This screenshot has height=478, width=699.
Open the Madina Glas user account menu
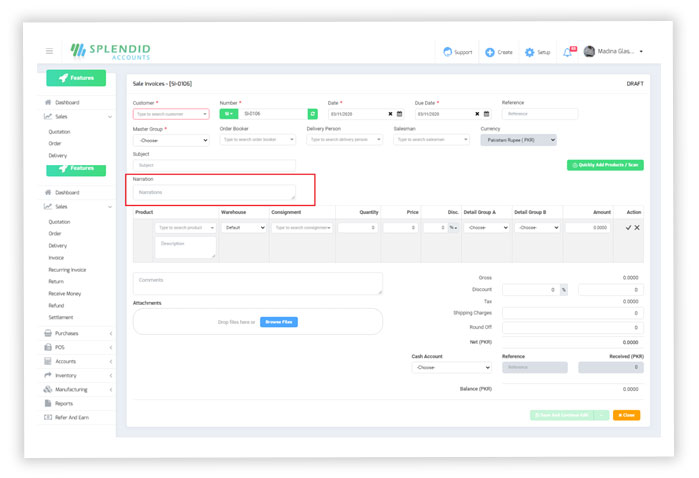coord(613,52)
